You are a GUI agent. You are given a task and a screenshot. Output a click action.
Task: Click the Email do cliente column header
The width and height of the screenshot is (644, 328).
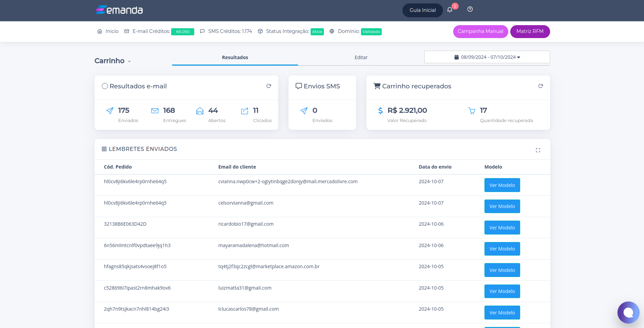(237, 167)
